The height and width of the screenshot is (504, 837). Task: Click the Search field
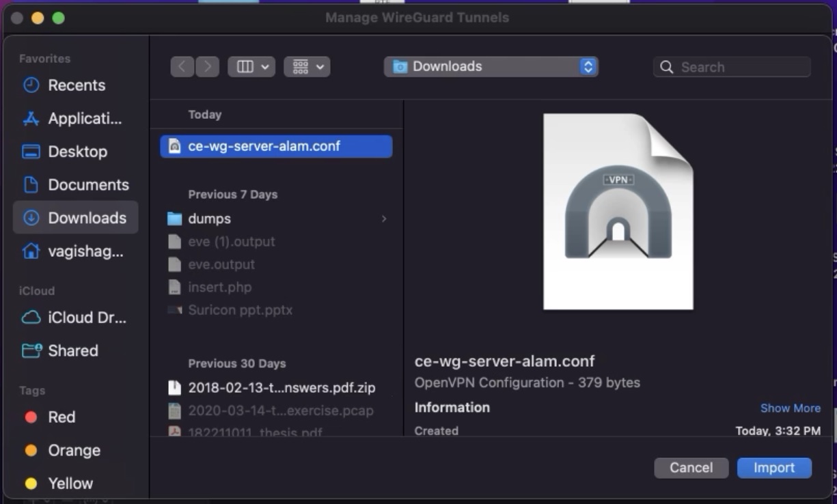coord(732,67)
